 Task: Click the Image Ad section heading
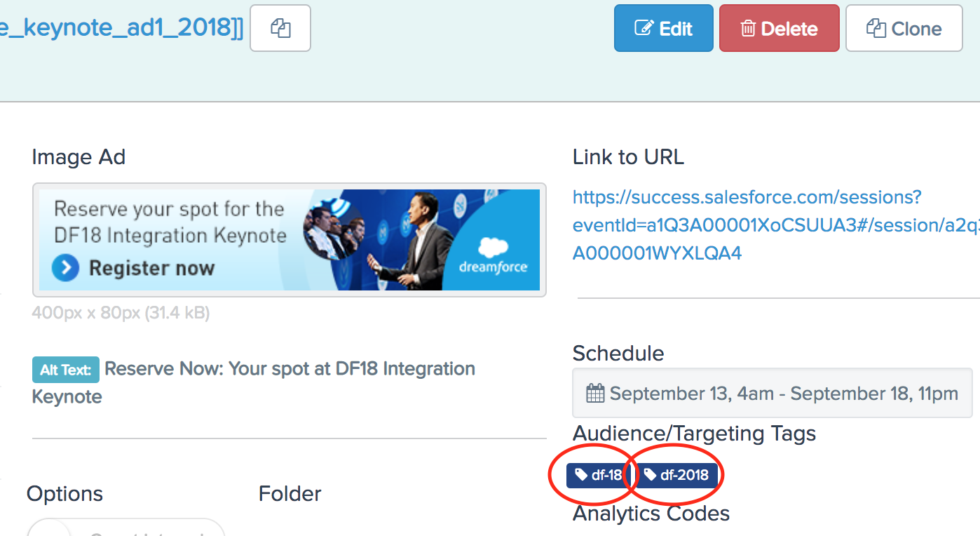click(79, 157)
